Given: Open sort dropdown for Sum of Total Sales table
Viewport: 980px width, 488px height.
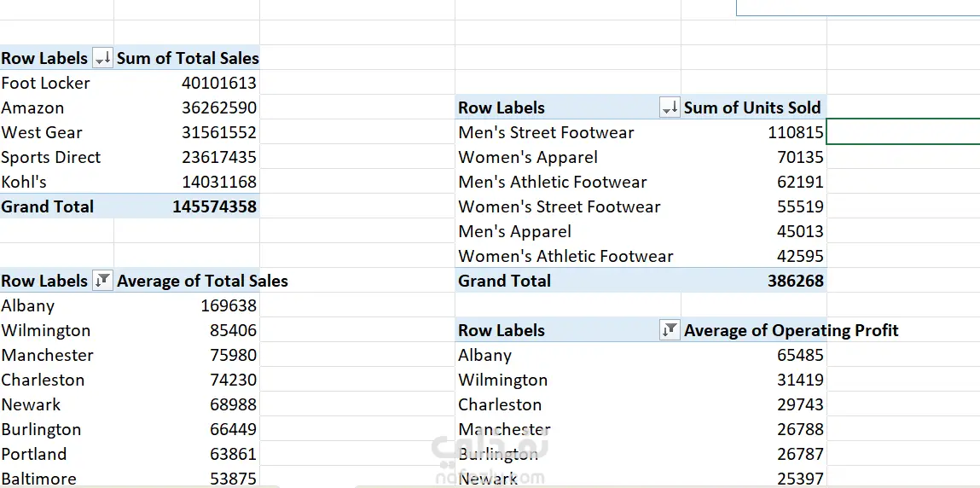Looking at the screenshot, I should 102,58.
